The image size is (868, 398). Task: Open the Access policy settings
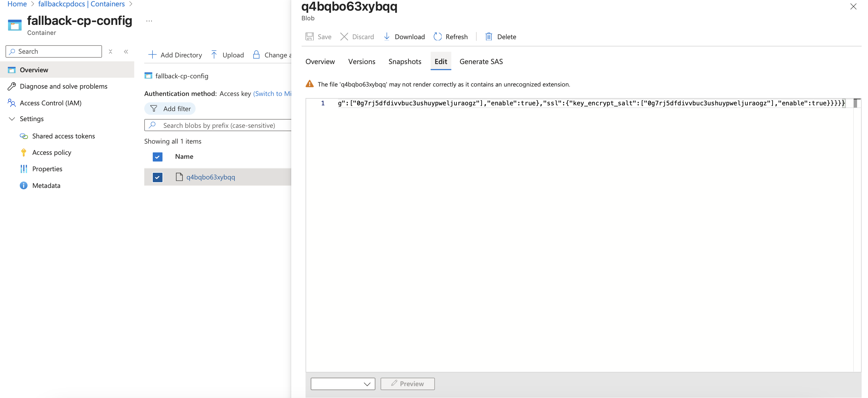[x=53, y=152]
